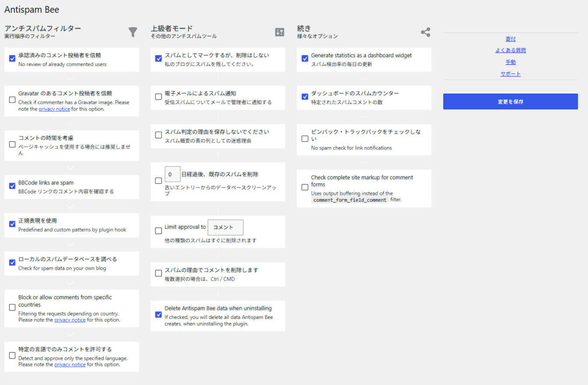Uncheck ダッシュボードのスパムカウンター checkbox
588x385 pixels.
(305, 97)
